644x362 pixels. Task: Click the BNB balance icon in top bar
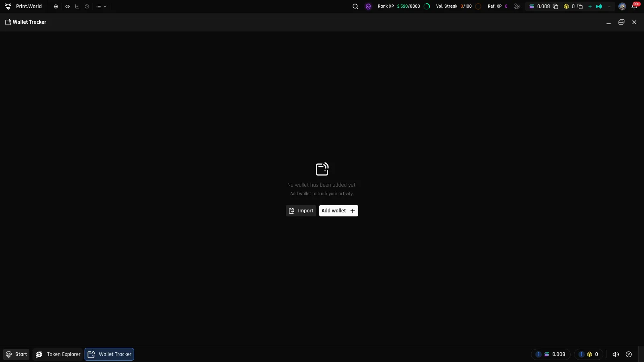[566, 6]
